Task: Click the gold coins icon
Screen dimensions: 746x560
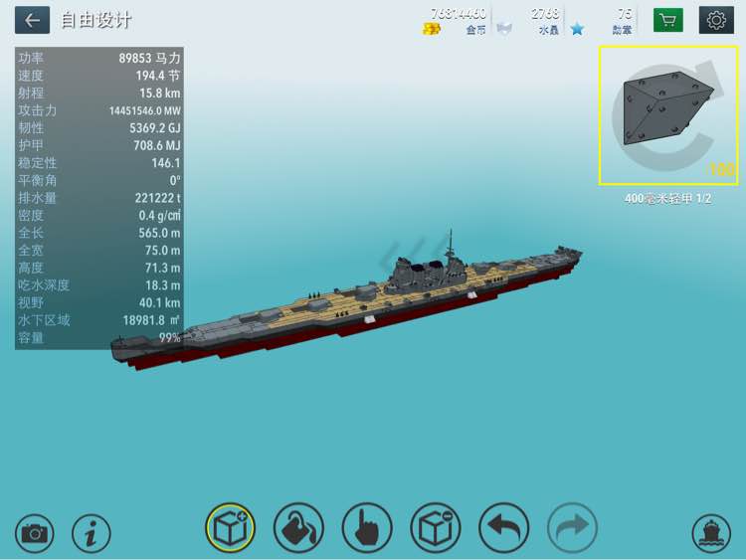Action: pos(432,30)
